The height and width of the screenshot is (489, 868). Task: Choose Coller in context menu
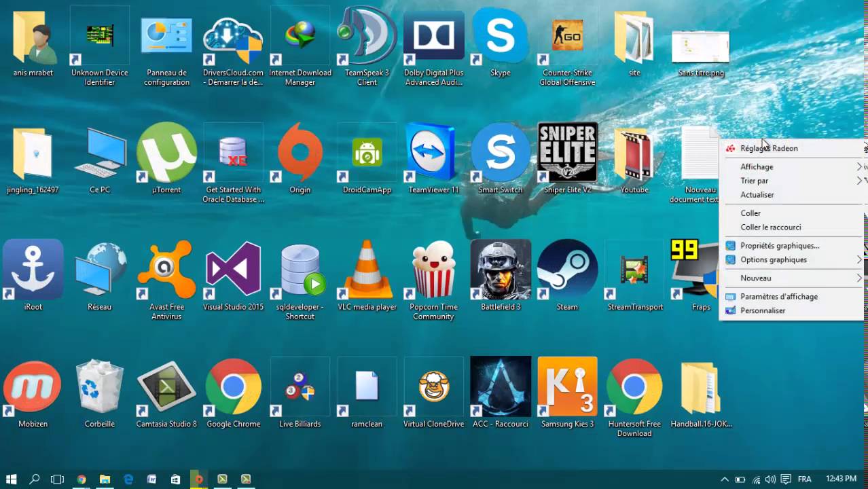(792, 213)
